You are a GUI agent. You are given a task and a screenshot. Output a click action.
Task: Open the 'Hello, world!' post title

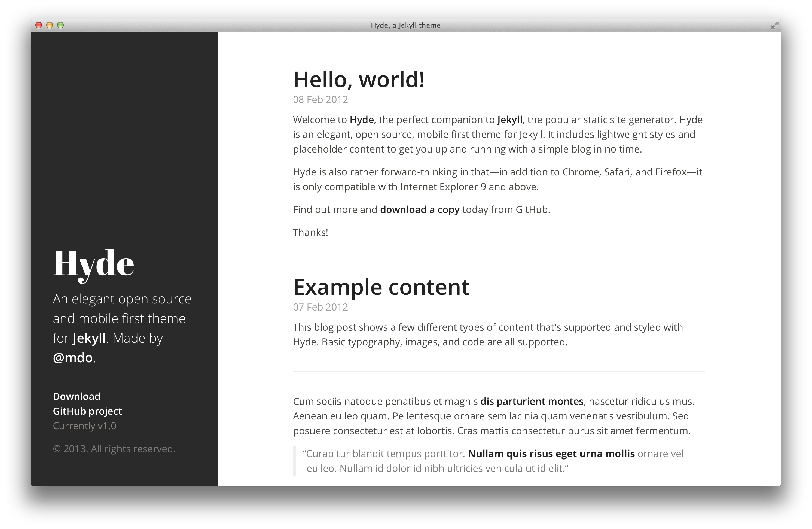[359, 80]
